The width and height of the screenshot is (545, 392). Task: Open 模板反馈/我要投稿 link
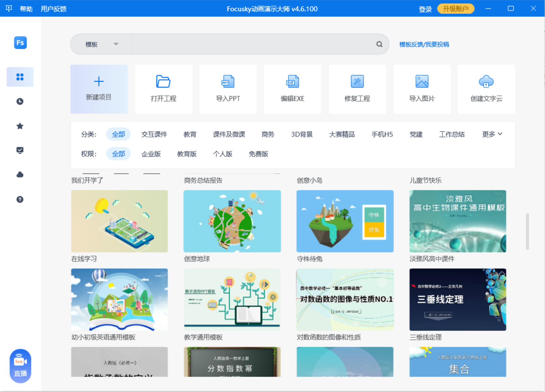pyautogui.click(x=424, y=44)
